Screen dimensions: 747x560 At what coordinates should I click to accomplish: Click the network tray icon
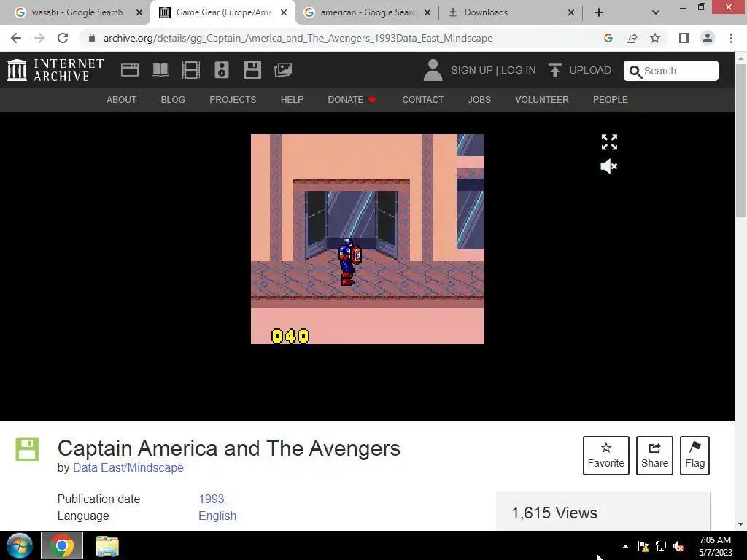coord(661,546)
